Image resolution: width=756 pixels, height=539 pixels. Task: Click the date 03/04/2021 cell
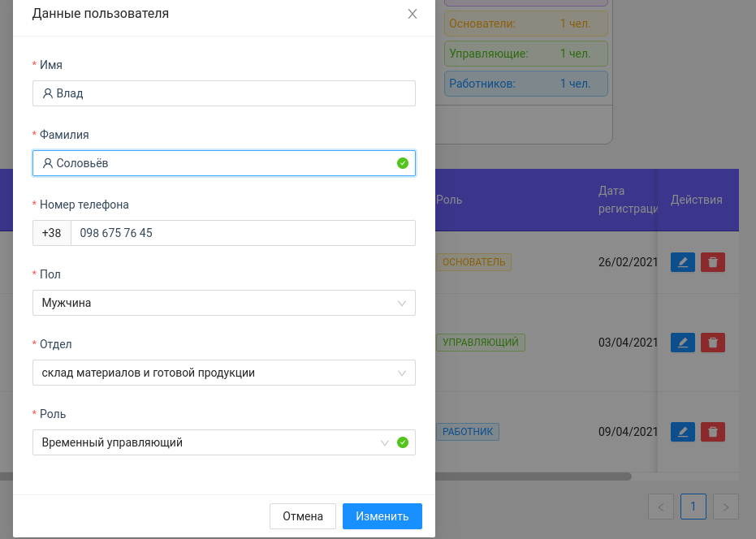click(x=628, y=343)
